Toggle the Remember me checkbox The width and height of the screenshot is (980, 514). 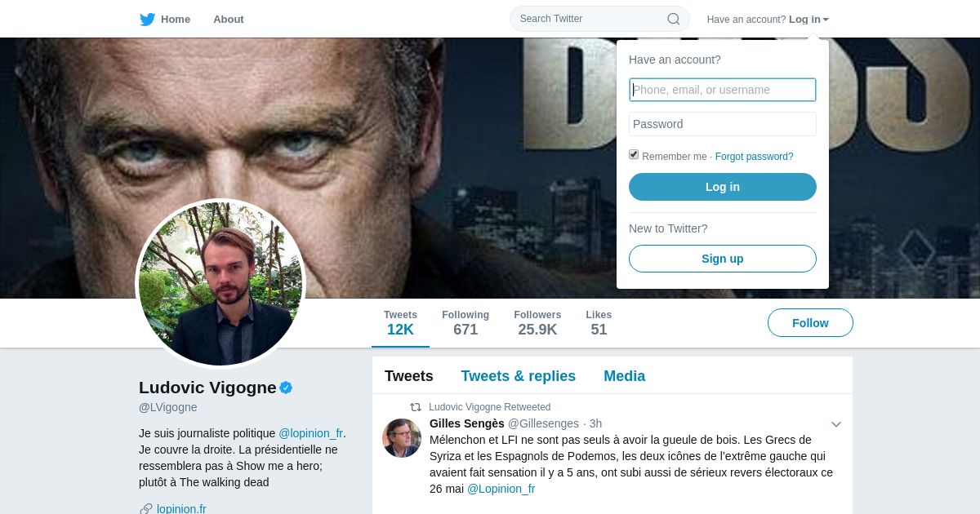coord(634,154)
